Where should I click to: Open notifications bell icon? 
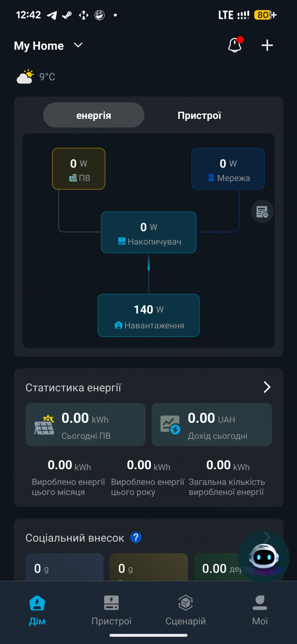(235, 45)
